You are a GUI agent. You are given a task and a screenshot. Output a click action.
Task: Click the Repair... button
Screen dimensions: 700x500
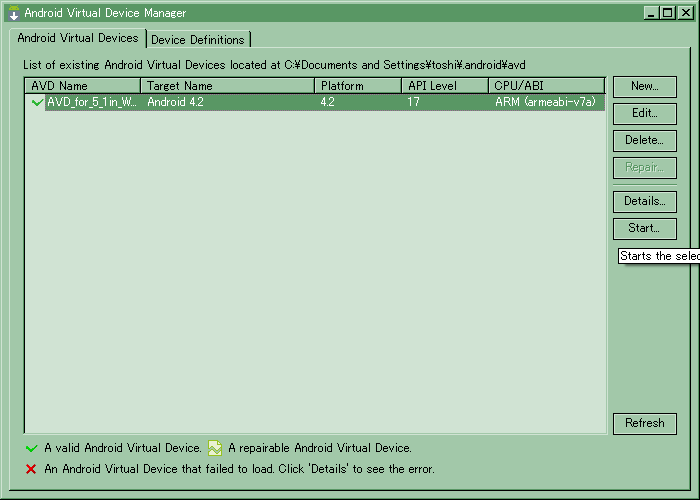[645, 168]
